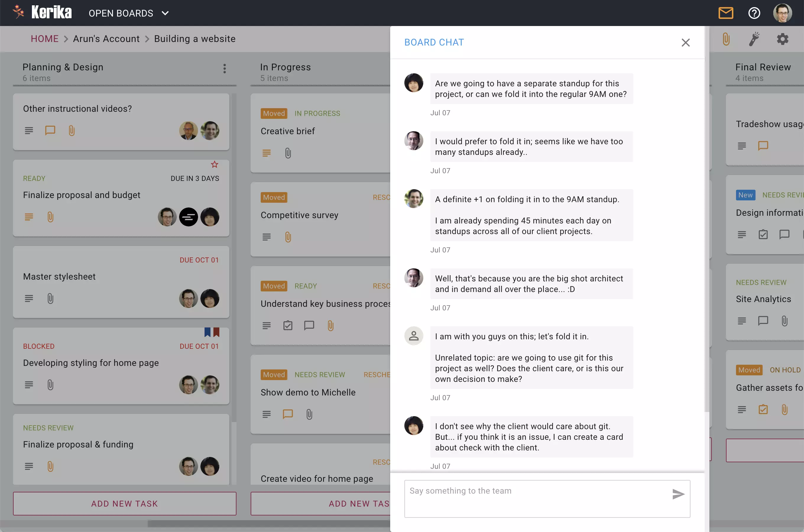Open chat on Site Analytics card
This screenshot has width=804, height=532.
coord(763,321)
